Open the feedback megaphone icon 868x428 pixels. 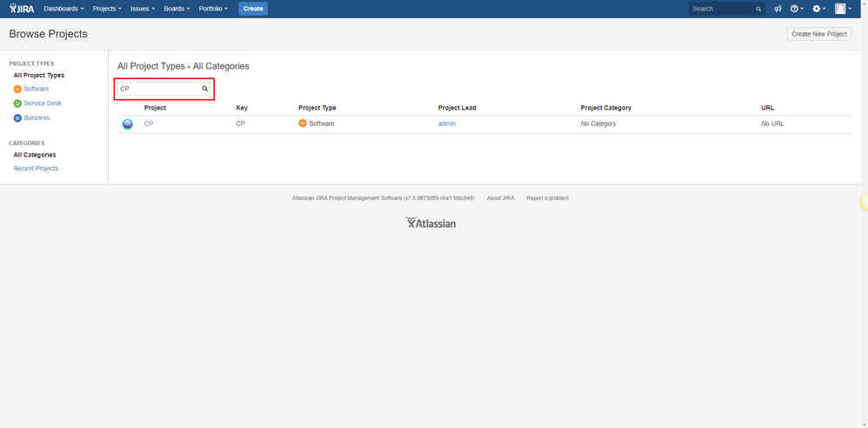[x=778, y=9]
